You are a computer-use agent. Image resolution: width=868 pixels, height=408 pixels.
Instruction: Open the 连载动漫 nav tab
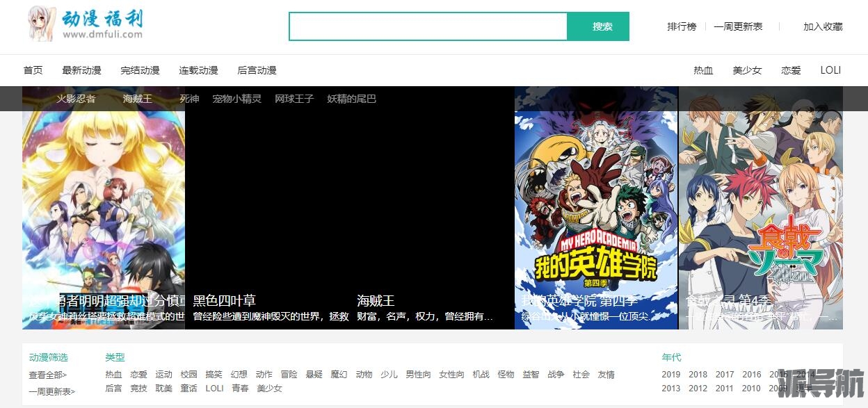[198, 70]
